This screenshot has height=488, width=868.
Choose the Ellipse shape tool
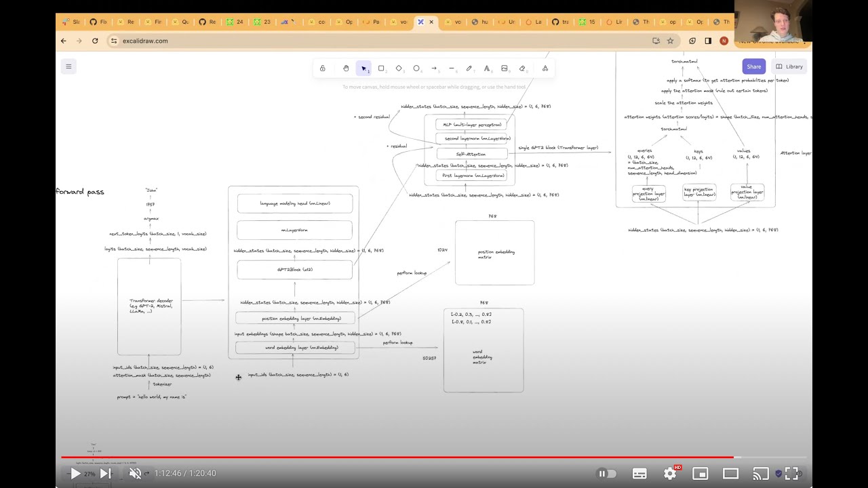pos(416,68)
